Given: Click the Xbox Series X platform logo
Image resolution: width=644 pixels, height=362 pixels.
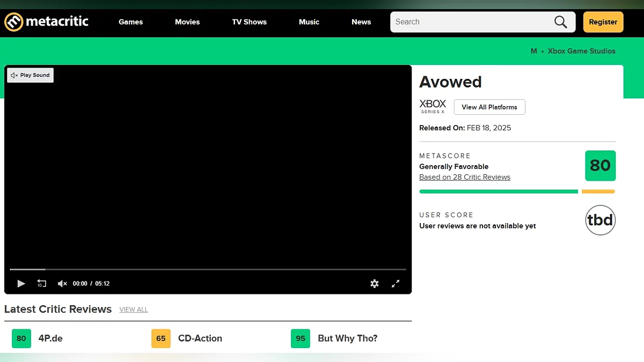Looking at the screenshot, I should pyautogui.click(x=433, y=106).
